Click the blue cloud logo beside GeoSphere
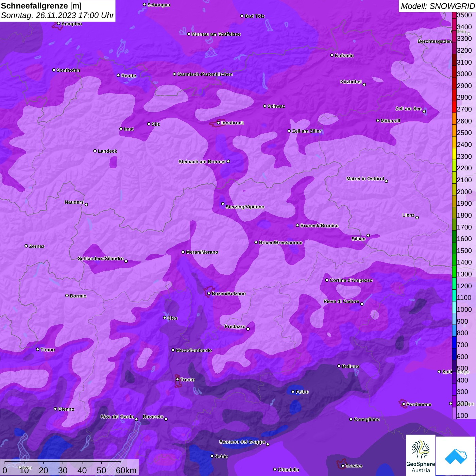The image size is (476, 476). tap(456, 456)
